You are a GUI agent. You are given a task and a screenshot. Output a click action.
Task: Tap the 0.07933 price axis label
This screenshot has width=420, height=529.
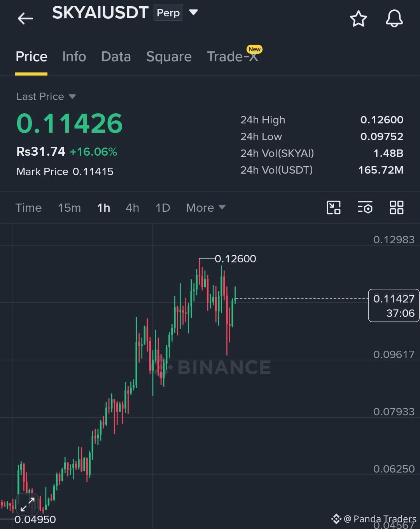point(394,412)
